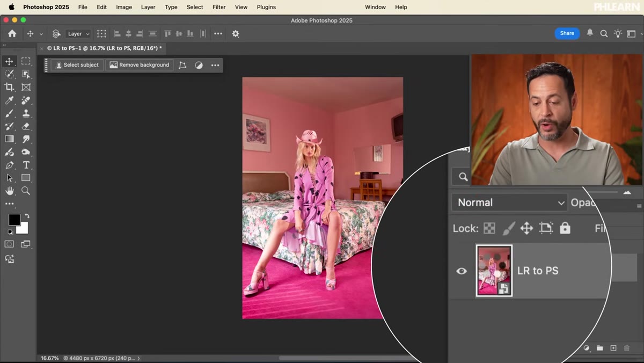Select the Smudge tool

point(26,139)
